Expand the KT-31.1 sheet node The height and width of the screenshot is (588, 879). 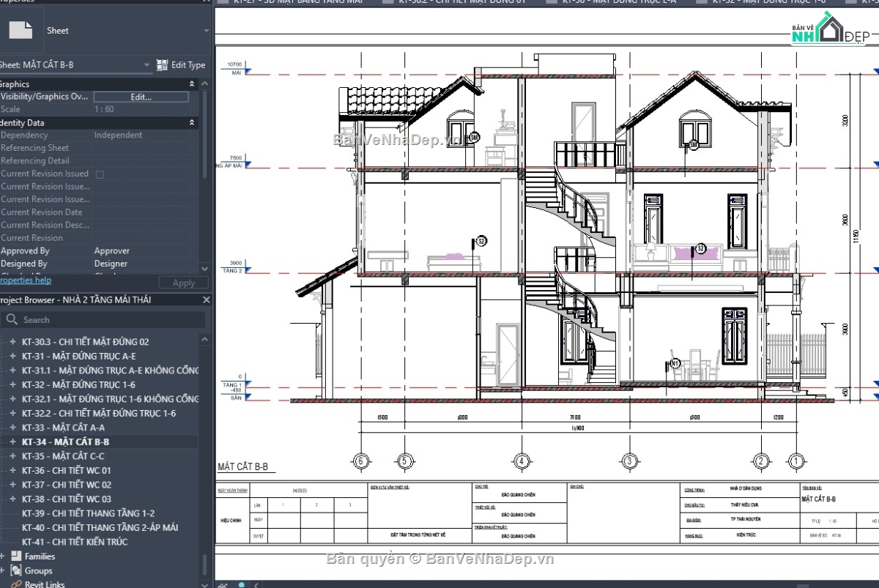tap(12, 370)
